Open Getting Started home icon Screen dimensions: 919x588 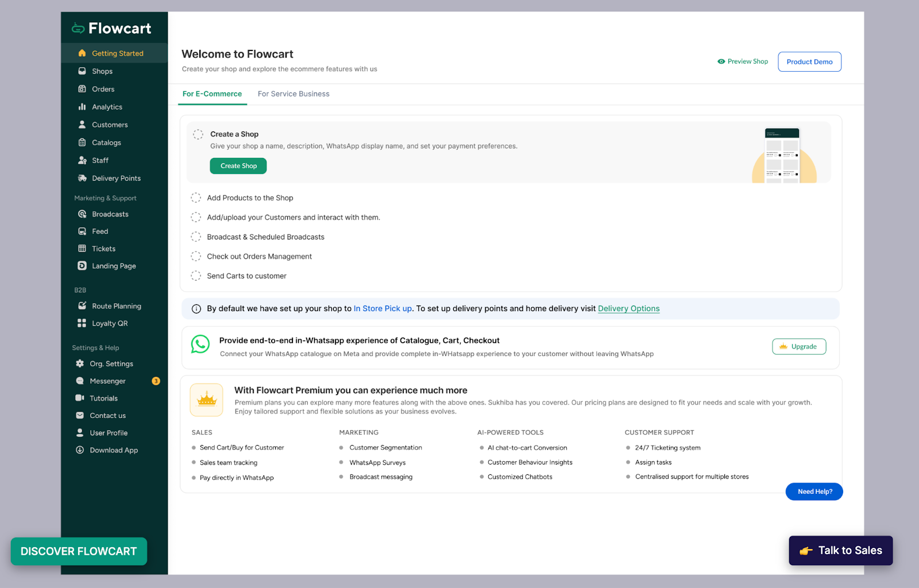82,53
